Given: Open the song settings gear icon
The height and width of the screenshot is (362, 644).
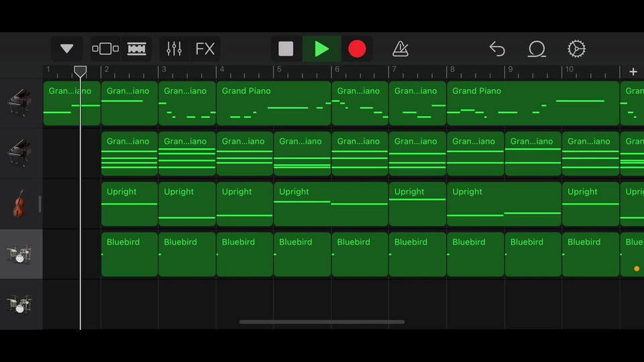Looking at the screenshot, I should click(577, 49).
